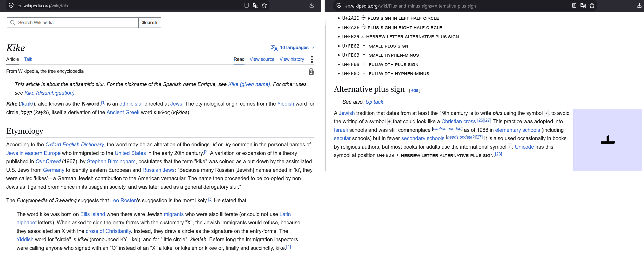Open the translate icon in the Plus and minus signs window
Viewport: 644px width, 261px height.
tap(583, 6)
